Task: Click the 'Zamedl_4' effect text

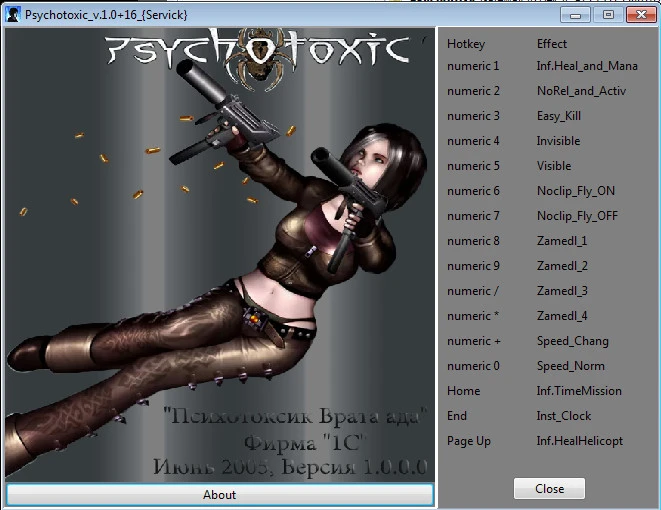Action: [x=562, y=316]
